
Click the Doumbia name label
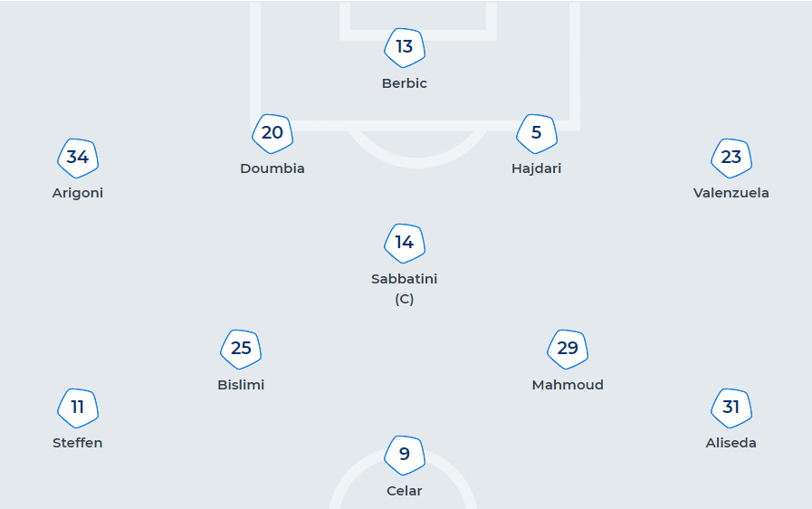tap(272, 168)
